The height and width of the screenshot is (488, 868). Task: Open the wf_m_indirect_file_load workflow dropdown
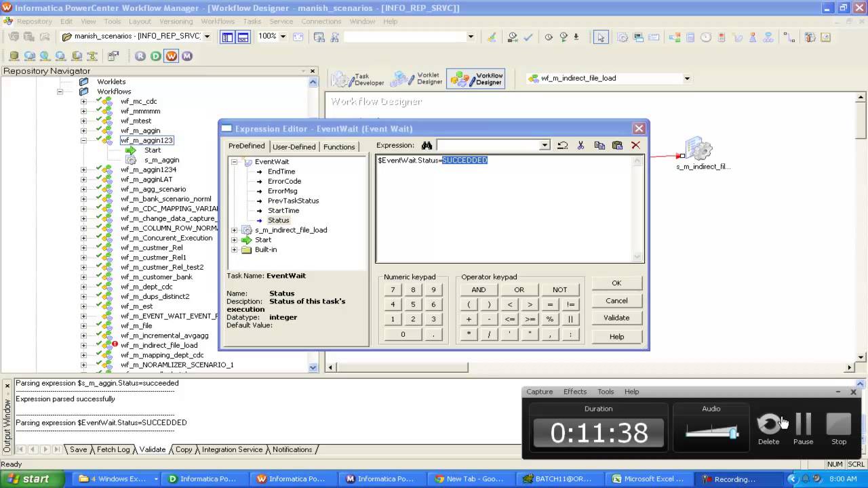(x=687, y=79)
